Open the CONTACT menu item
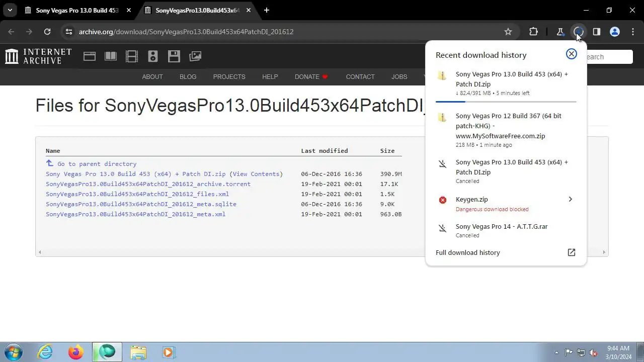The height and width of the screenshot is (362, 644). coord(360,76)
